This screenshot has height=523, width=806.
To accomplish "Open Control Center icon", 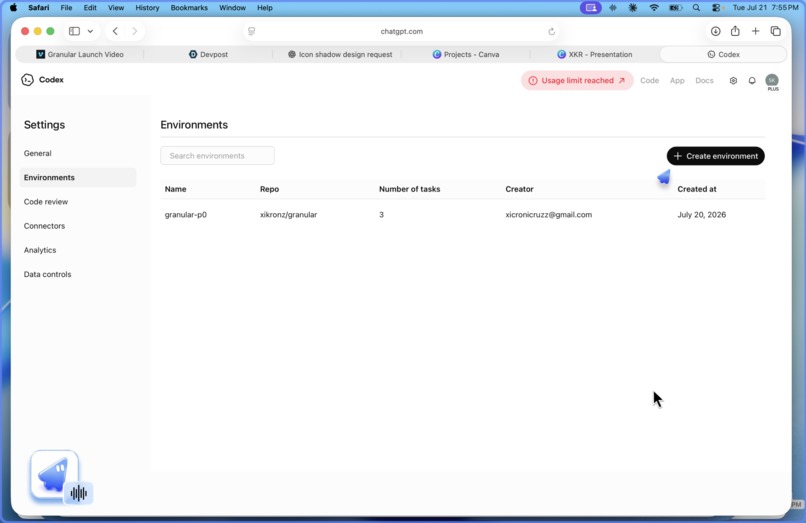I will (x=716, y=8).
